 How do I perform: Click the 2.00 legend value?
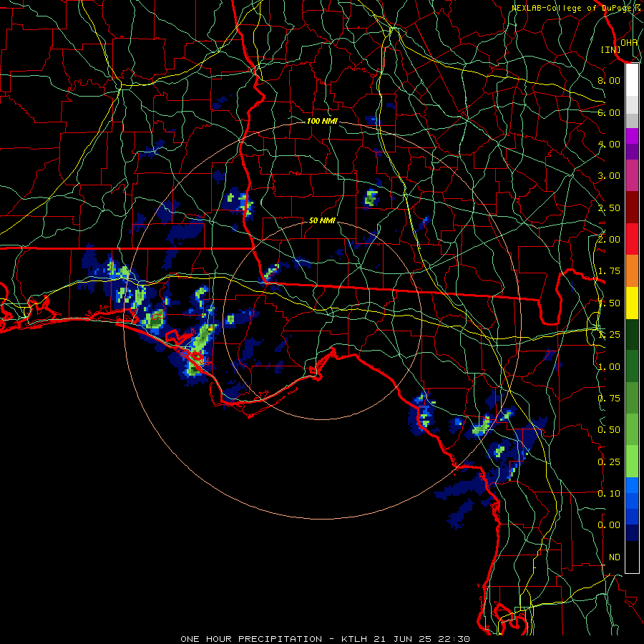tap(609, 240)
